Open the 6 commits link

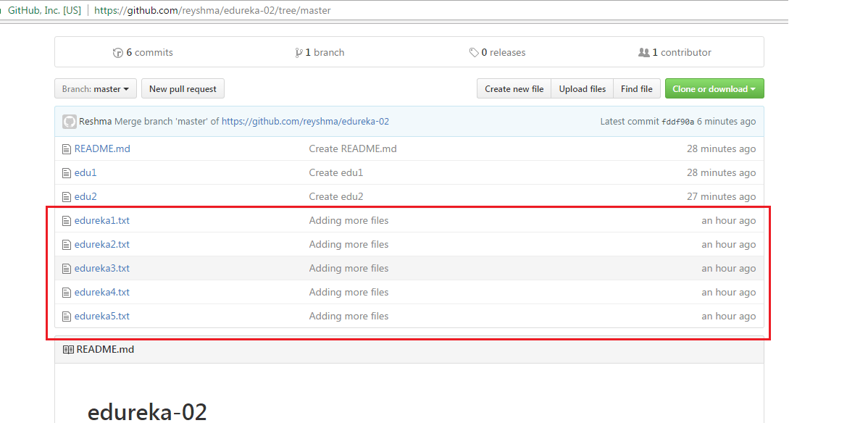(x=143, y=53)
